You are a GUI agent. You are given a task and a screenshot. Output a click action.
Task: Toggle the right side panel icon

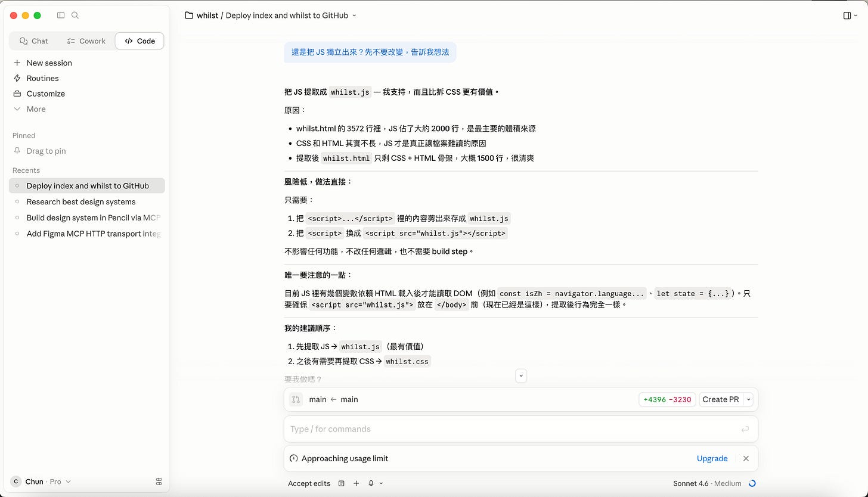click(x=847, y=15)
